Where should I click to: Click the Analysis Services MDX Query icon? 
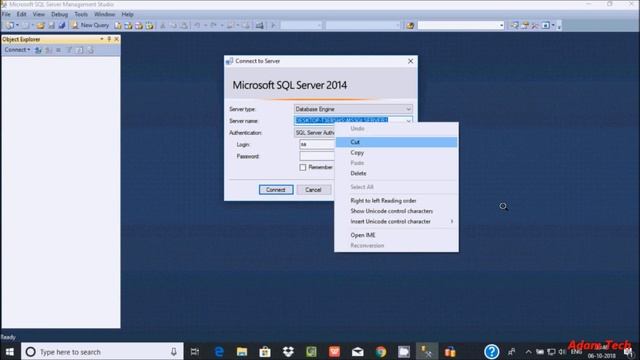(129, 25)
